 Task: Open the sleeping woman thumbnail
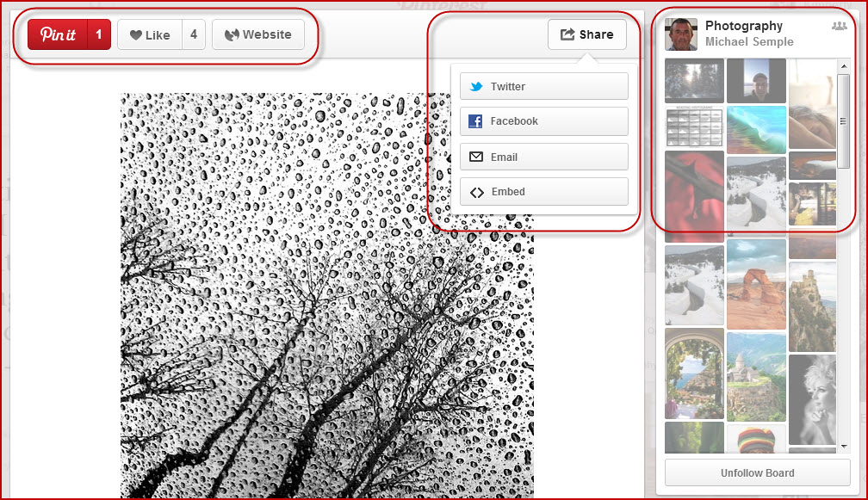point(812,104)
